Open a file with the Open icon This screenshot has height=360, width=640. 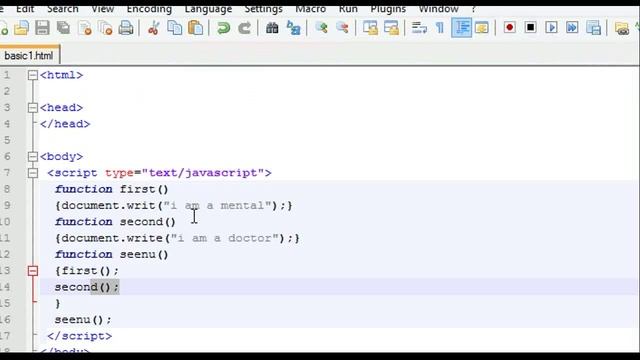coord(21,28)
